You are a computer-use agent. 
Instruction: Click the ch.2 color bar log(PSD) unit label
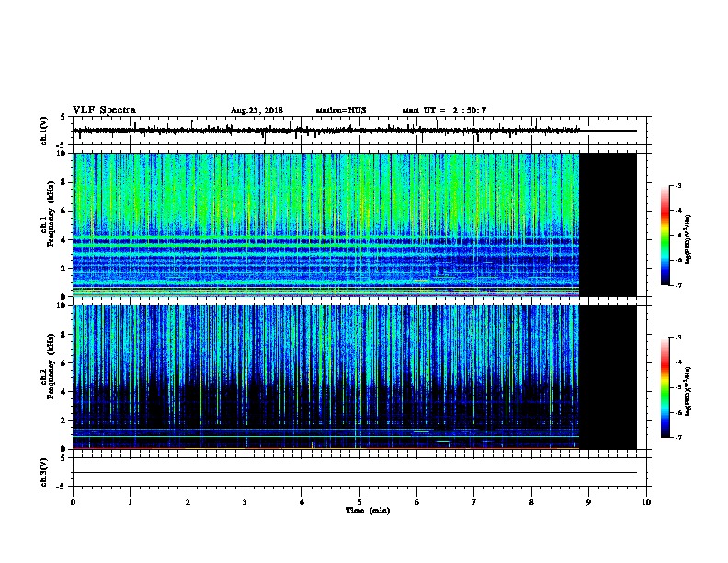(688, 391)
